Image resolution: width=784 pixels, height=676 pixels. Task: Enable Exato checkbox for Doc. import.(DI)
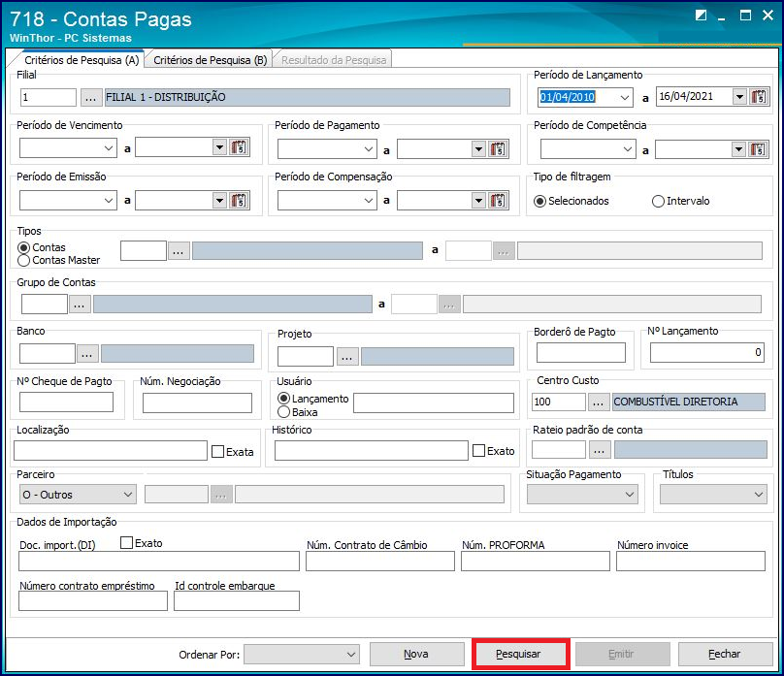point(126,542)
